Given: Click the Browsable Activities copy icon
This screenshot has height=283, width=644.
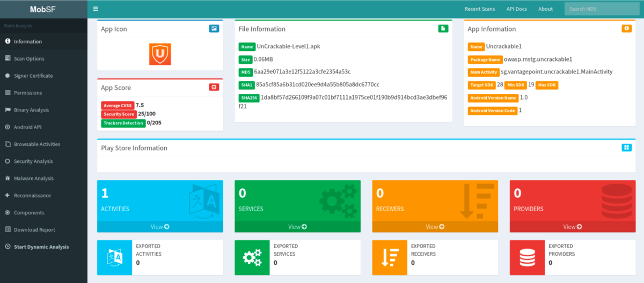Looking at the screenshot, I should (x=8, y=144).
